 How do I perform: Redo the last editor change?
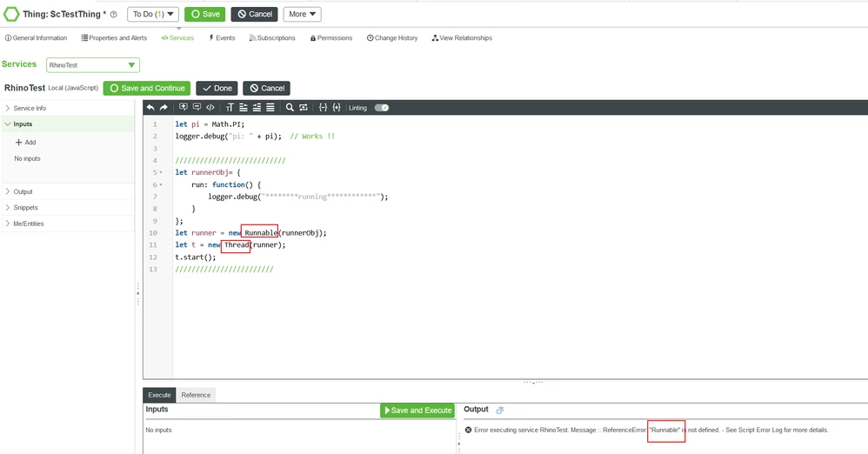click(x=164, y=107)
